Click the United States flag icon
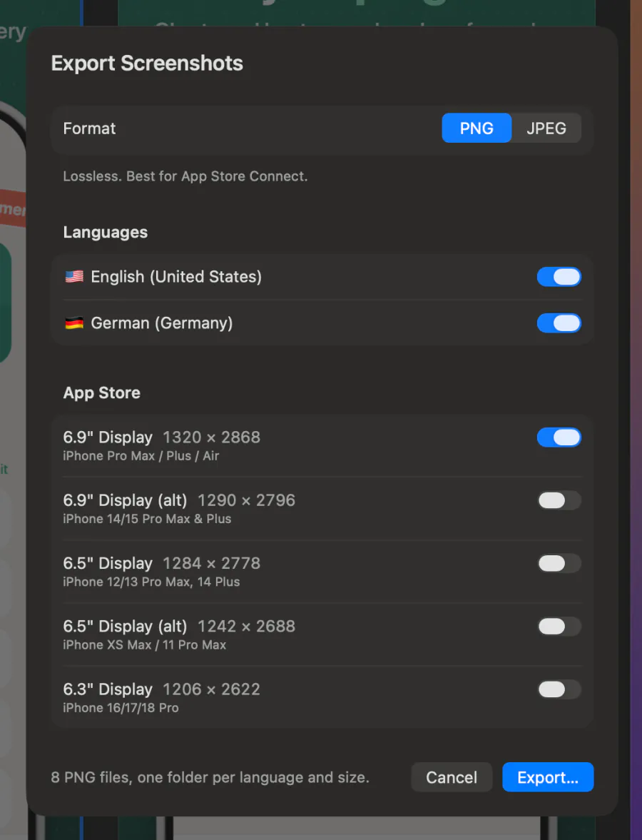 point(74,276)
